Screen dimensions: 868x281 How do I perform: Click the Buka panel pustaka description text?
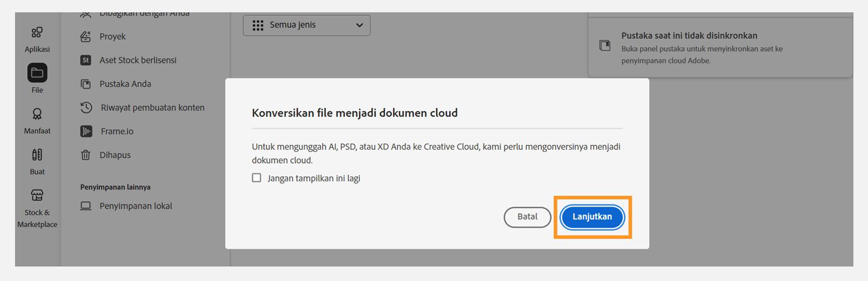pyautogui.click(x=702, y=55)
